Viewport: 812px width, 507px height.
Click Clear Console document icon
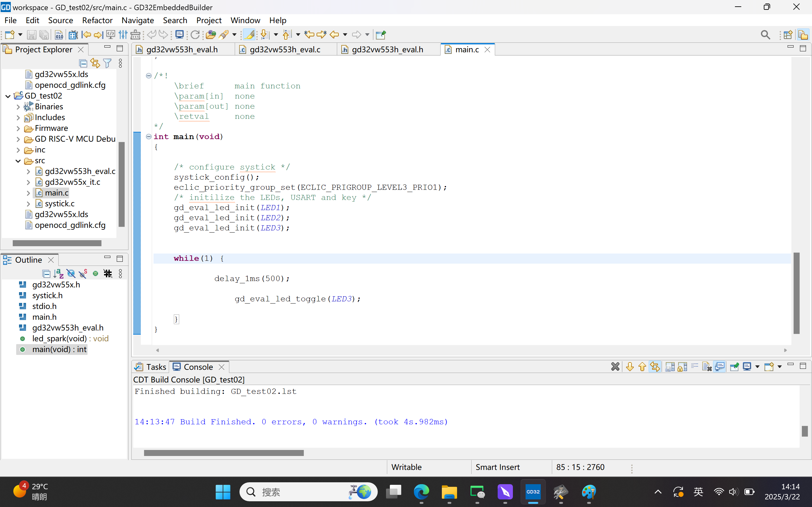click(x=707, y=367)
